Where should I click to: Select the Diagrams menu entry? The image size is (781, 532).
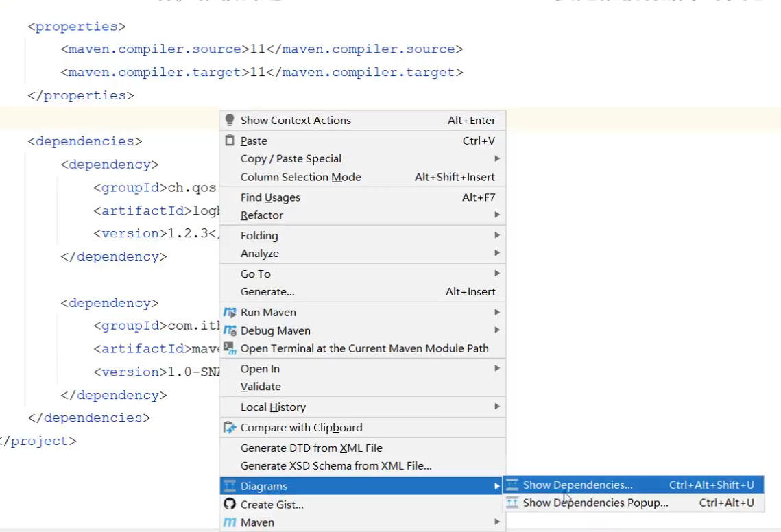(363, 485)
